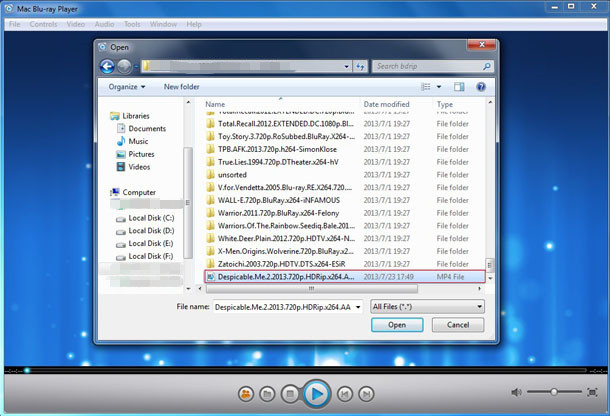Viewport: 610px width, 416px height.
Task: Select Computer in the navigation pane
Action: coord(133,192)
